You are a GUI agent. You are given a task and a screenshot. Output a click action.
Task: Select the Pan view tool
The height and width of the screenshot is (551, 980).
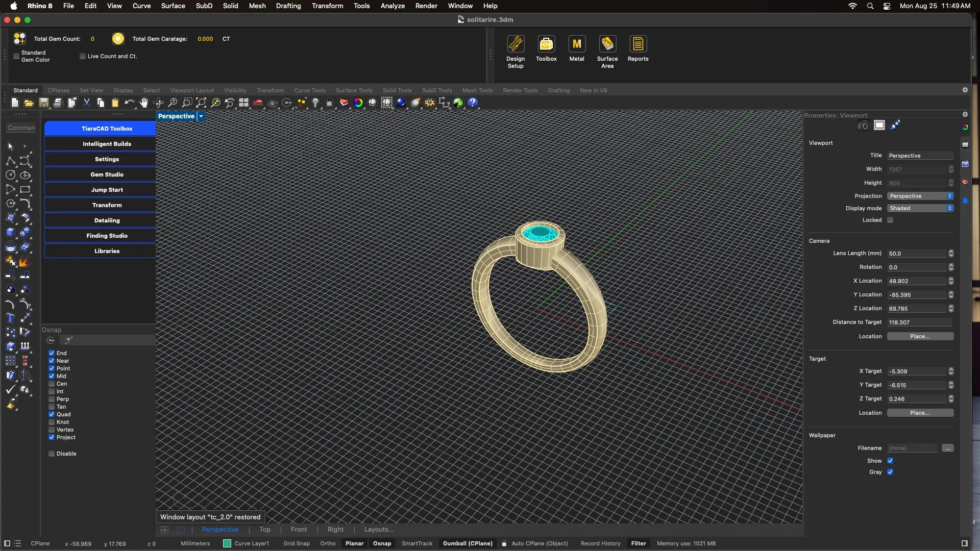pos(144,103)
